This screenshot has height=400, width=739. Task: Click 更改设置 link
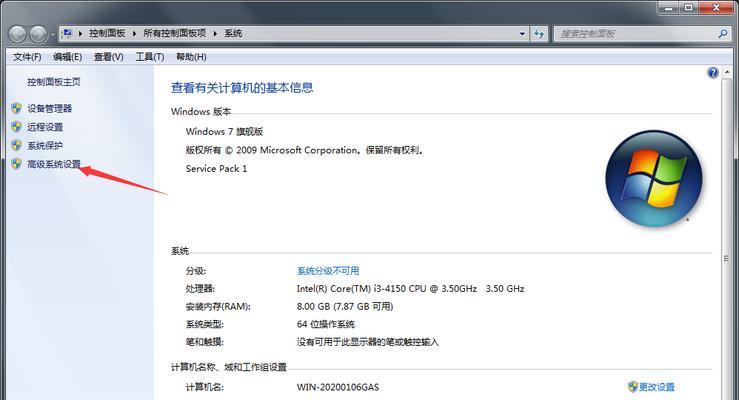[657, 387]
